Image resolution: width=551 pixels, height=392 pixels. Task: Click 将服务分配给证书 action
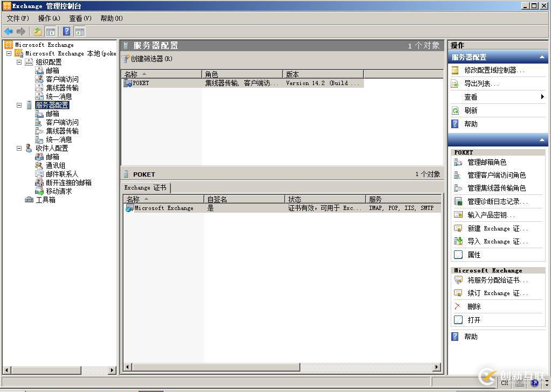click(x=497, y=280)
